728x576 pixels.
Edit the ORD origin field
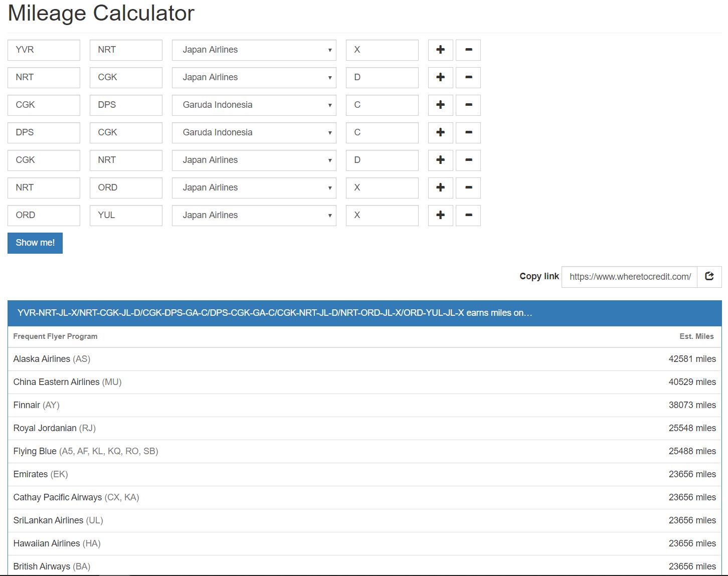pyautogui.click(x=44, y=216)
